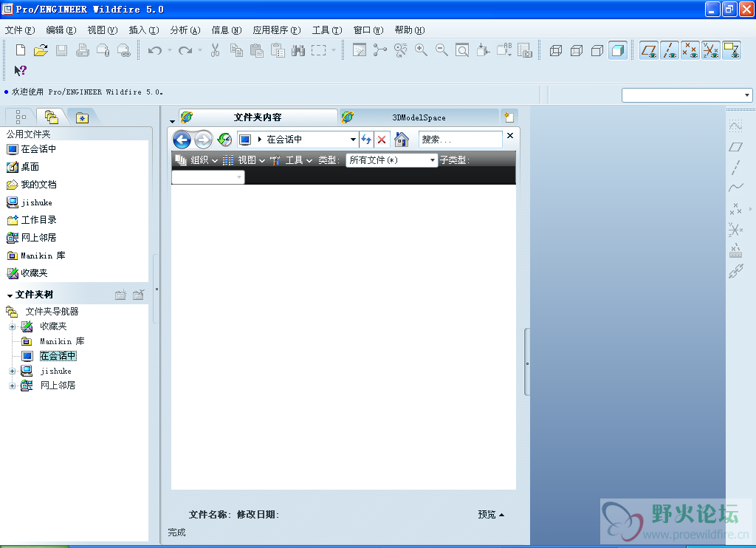Open the 帮助(H) menu
Image resolution: width=756 pixels, height=548 pixels.
tap(410, 30)
